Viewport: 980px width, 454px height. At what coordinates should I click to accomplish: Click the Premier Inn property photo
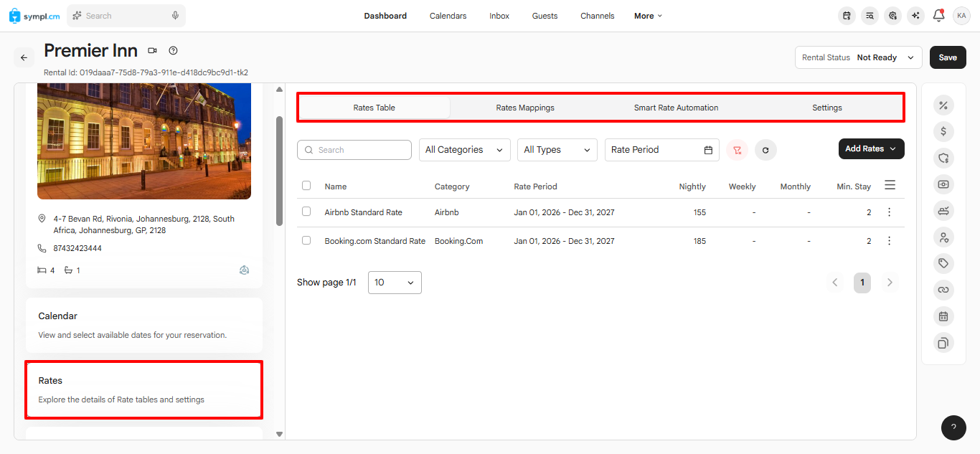coord(144,141)
